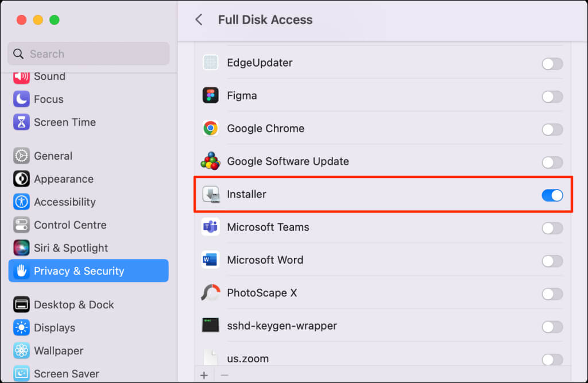Image resolution: width=588 pixels, height=383 pixels.
Task: Disable the Installer access toggle
Action: click(x=552, y=195)
